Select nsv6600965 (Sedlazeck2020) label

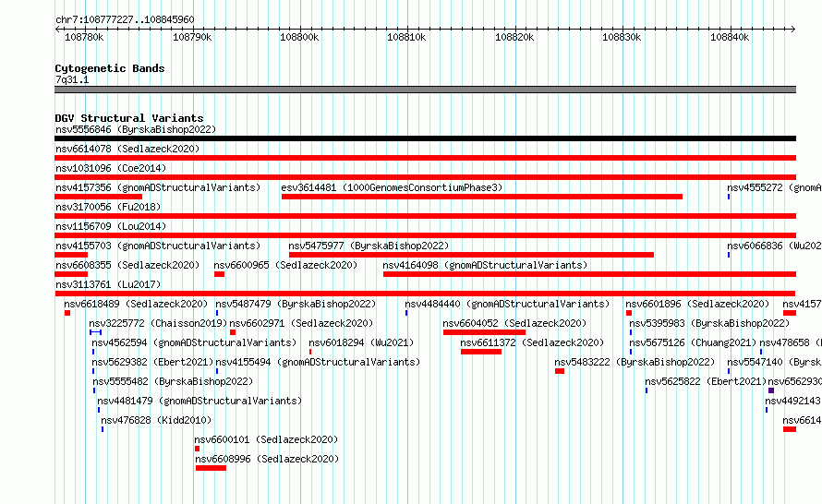coord(285,265)
